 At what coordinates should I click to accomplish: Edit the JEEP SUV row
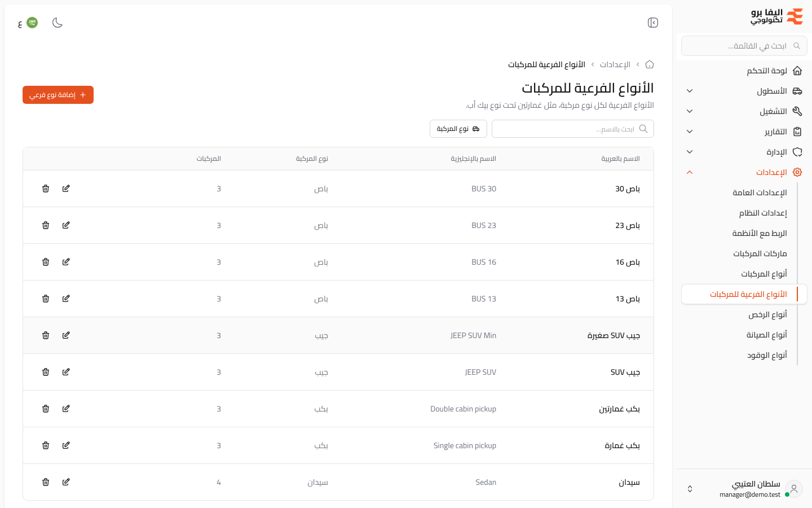coord(66,372)
